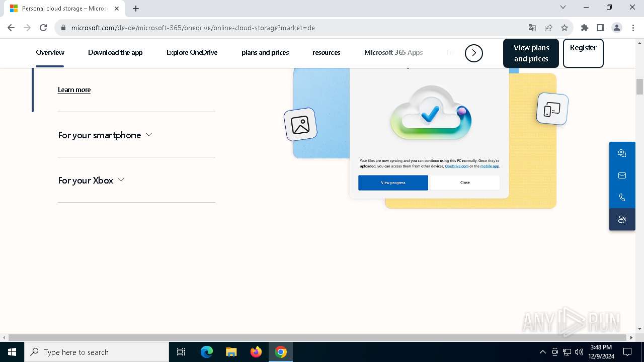Image resolution: width=644 pixels, height=362 pixels.
Task: Show hidden system tray icons
Action: (542, 352)
